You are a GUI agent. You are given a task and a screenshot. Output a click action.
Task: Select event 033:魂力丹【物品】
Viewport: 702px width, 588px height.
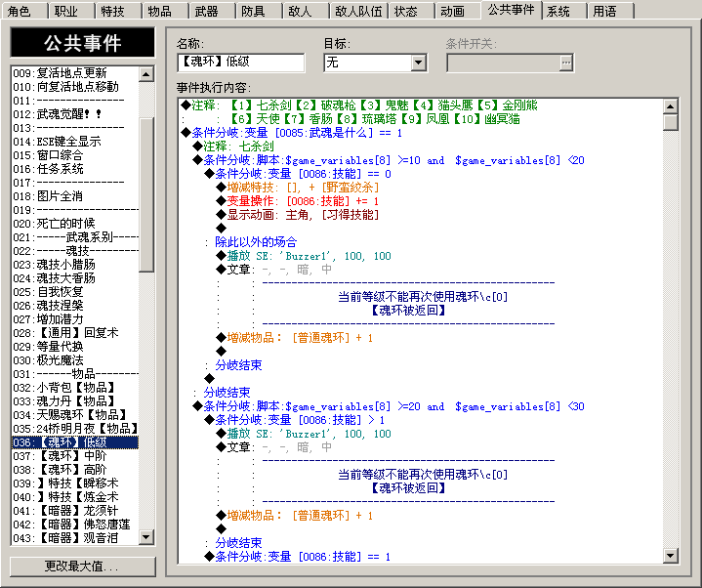point(75,401)
